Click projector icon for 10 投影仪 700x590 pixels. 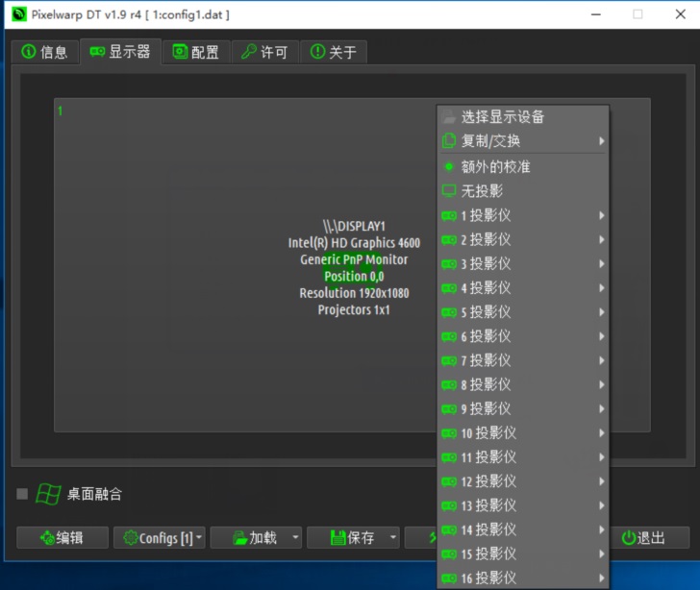click(x=449, y=433)
